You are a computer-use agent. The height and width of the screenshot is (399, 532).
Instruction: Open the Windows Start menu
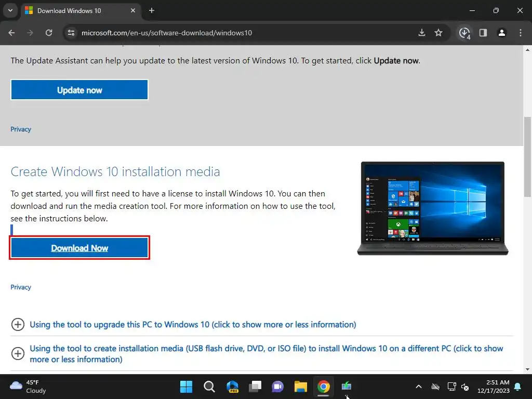(x=186, y=387)
